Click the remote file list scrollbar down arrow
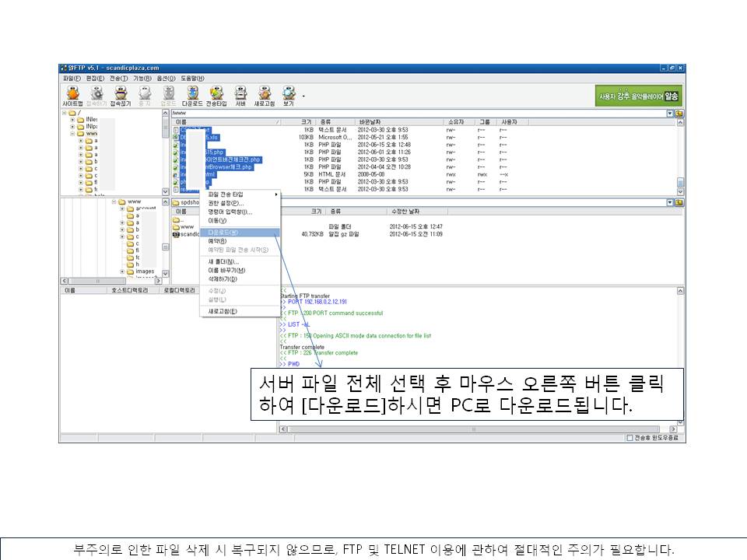 pos(681,191)
